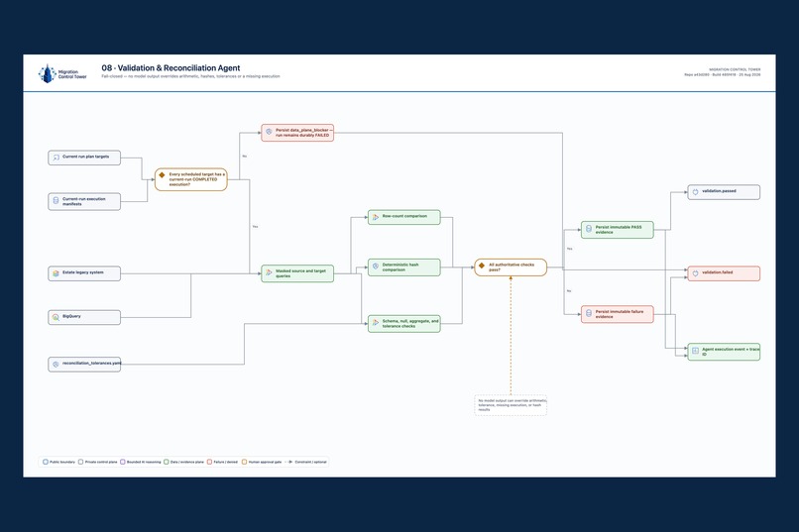Image resolution: width=799 pixels, height=532 pixels.
Task: Select 'Agent execution event + trace ID' node
Action: point(724,352)
